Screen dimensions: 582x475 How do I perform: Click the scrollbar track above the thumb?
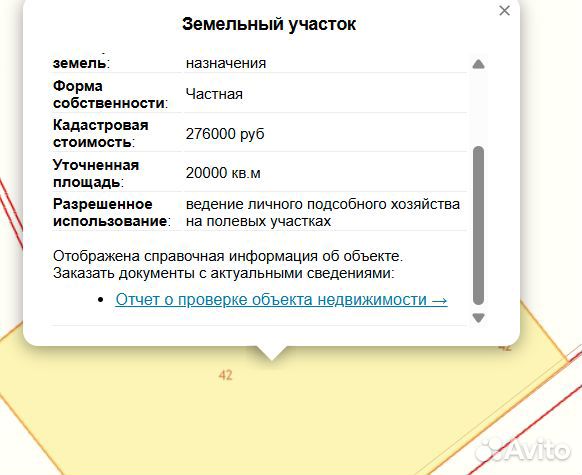point(478,108)
